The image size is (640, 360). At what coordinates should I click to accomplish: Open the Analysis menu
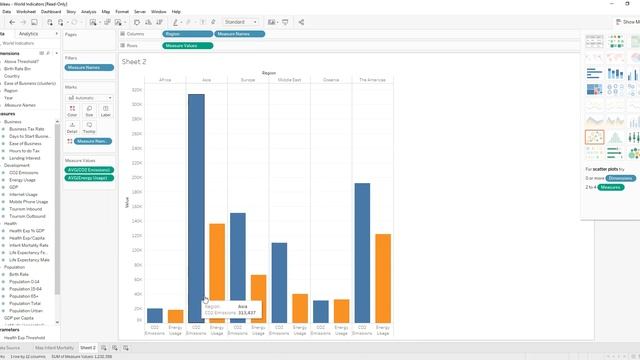(89, 12)
